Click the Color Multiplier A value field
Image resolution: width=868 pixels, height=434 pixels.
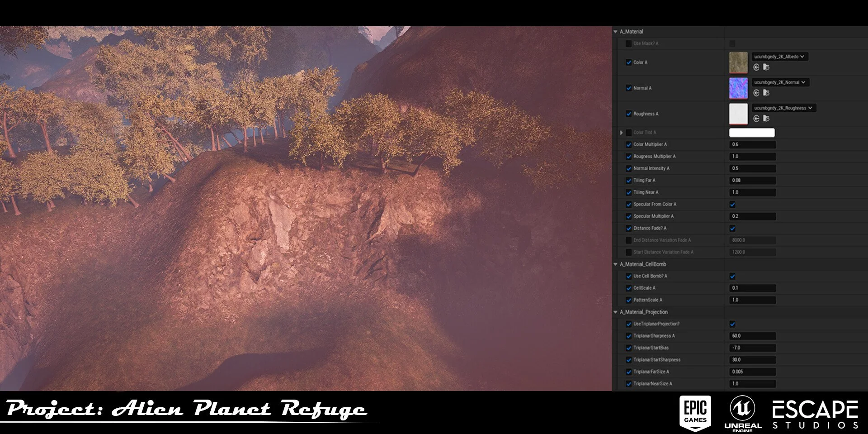coord(753,144)
